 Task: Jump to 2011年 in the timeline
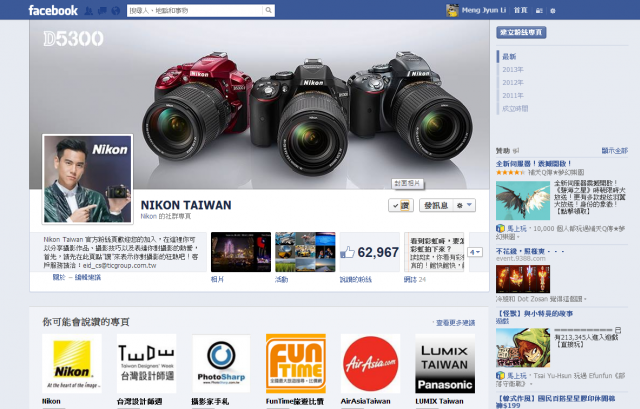click(x=513, y=96)
